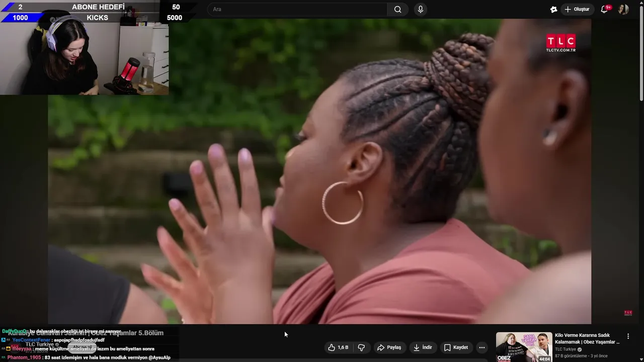Click the search magnifier button
The image size is (644, 362).
(397, 9)
